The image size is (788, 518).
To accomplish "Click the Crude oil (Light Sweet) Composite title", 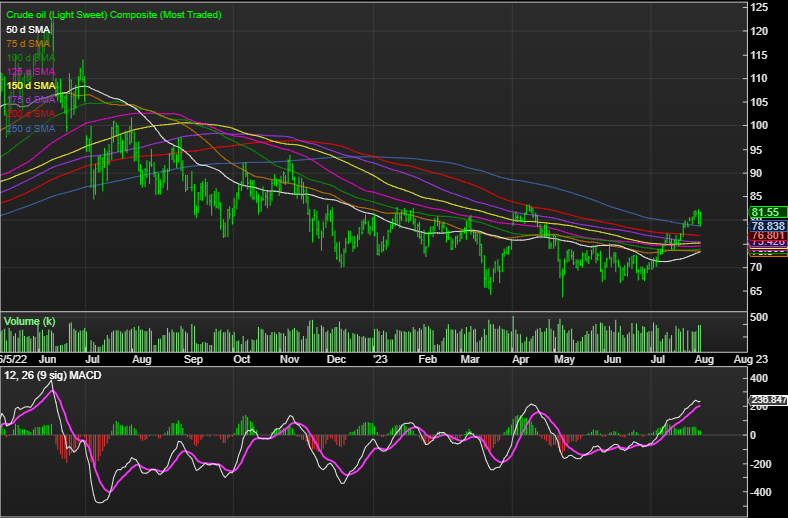I will (x=114, y=15).
